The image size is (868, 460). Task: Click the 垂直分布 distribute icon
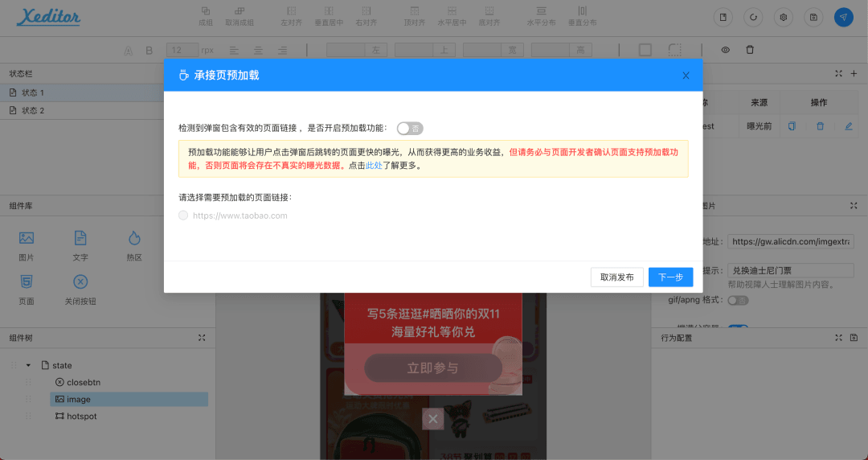tap(583, 11)
